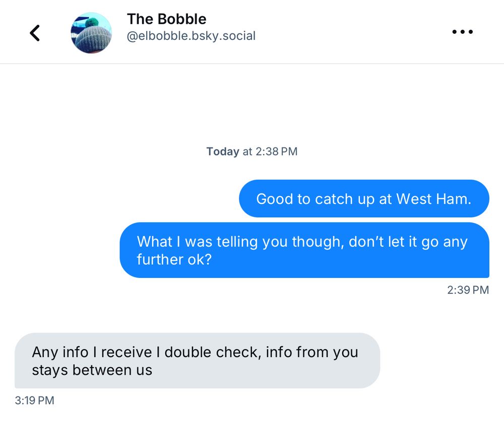Click the 'Today at 2:38 PM' date separator
Viewport: 504px width, 447px height.
[x=252, y=151]
